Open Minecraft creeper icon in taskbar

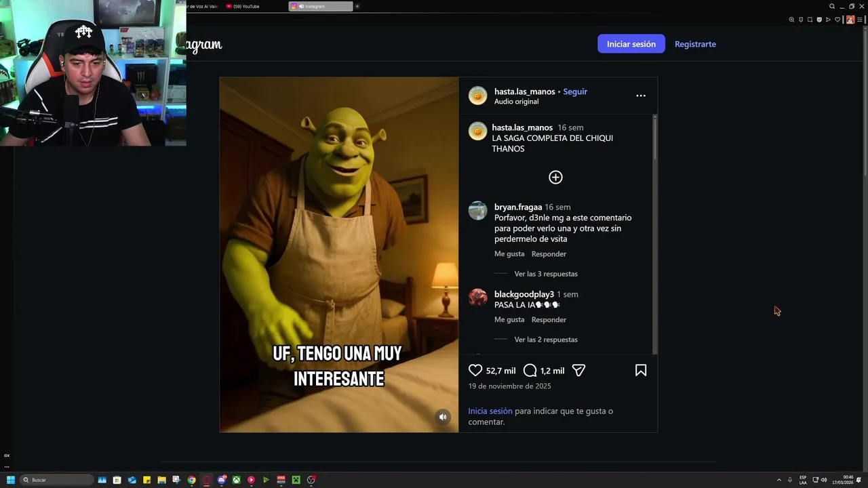[x=296, y=480]
